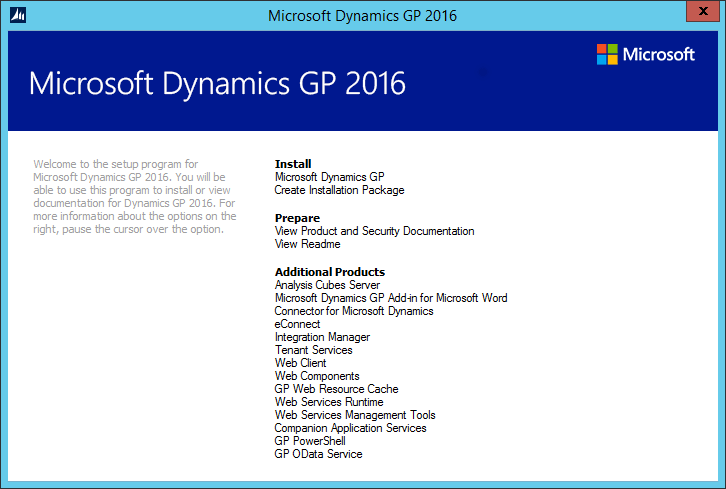726x489 pixels.
Task: Click the Dynamics GP title bar icon
Action: 18,15
